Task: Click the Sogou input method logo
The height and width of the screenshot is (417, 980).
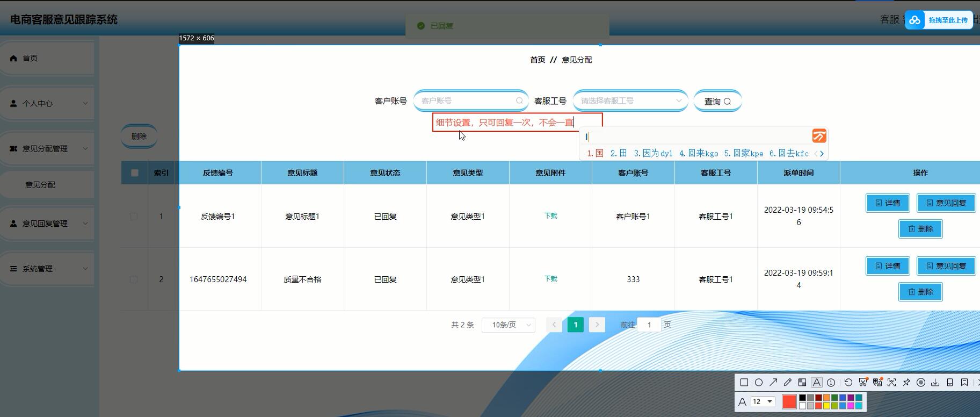Action: (819, 136)
